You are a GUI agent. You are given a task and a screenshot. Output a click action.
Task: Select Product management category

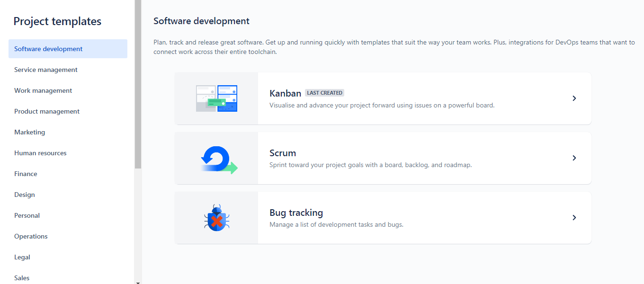coord(68,111)
